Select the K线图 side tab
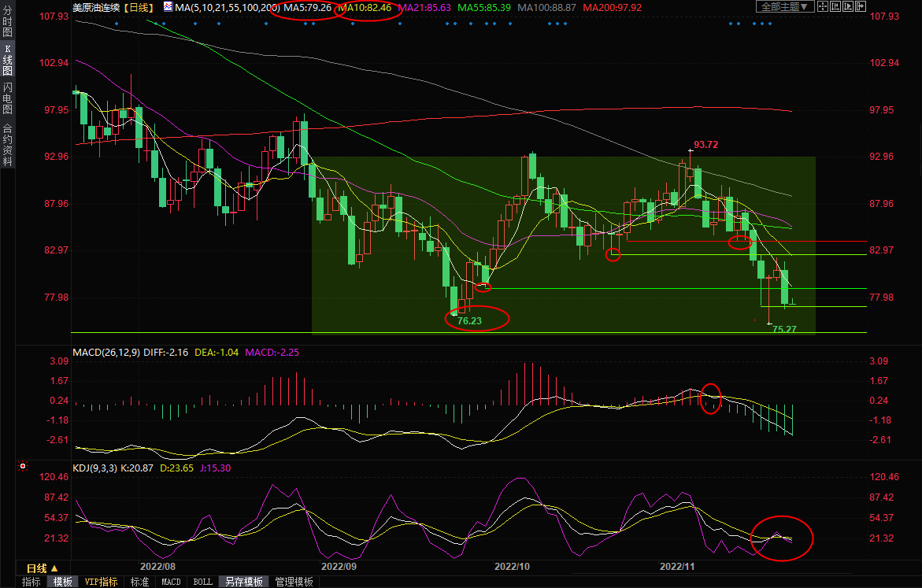The image size is (922, 588). click(x=7, y=61)
